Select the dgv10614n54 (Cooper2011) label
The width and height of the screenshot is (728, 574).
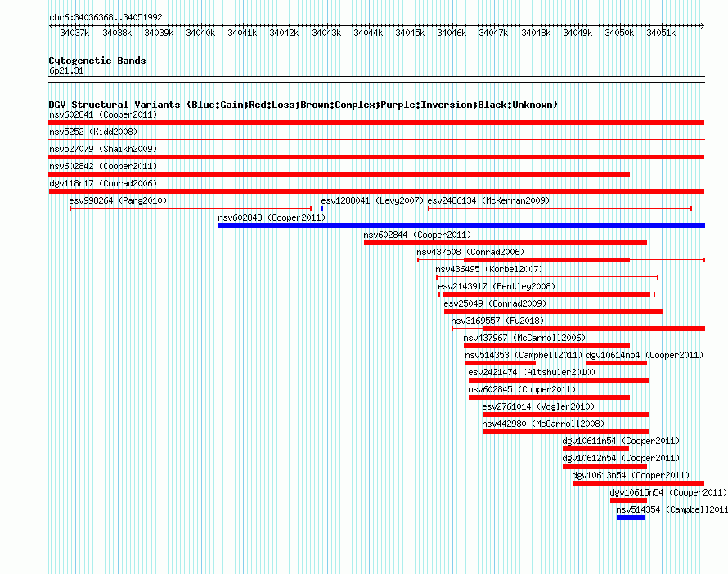[645, 355]
